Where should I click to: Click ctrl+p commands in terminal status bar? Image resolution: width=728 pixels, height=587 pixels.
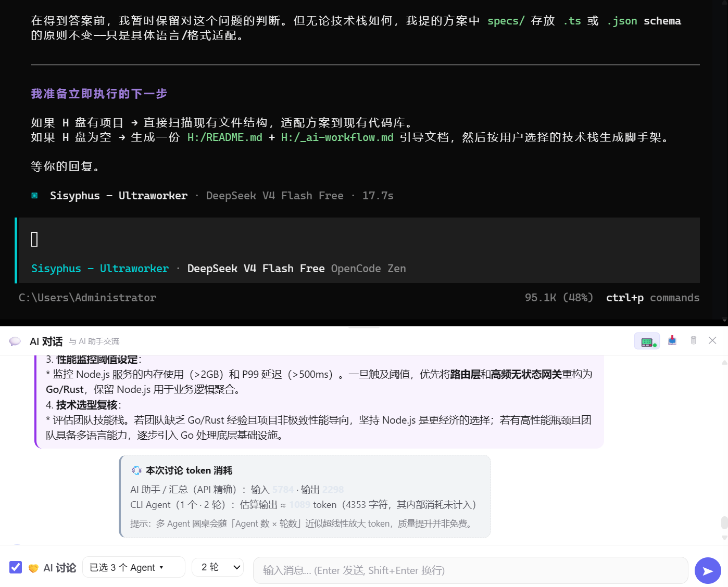point(652,298)
